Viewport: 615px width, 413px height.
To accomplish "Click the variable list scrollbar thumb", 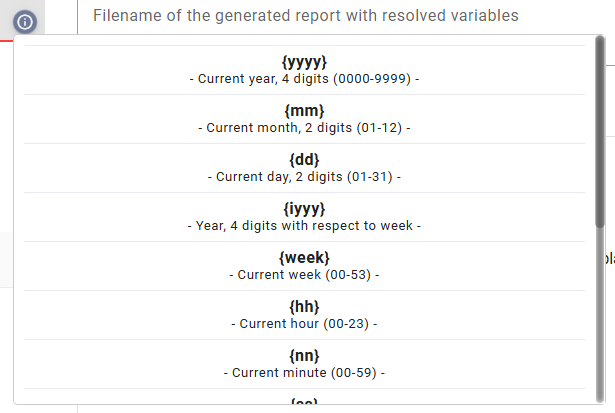I will (599, 130).
